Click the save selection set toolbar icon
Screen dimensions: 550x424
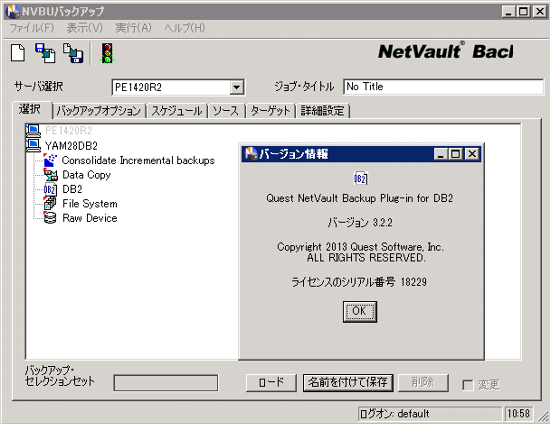pyautogui.click(x=73, y=53)
